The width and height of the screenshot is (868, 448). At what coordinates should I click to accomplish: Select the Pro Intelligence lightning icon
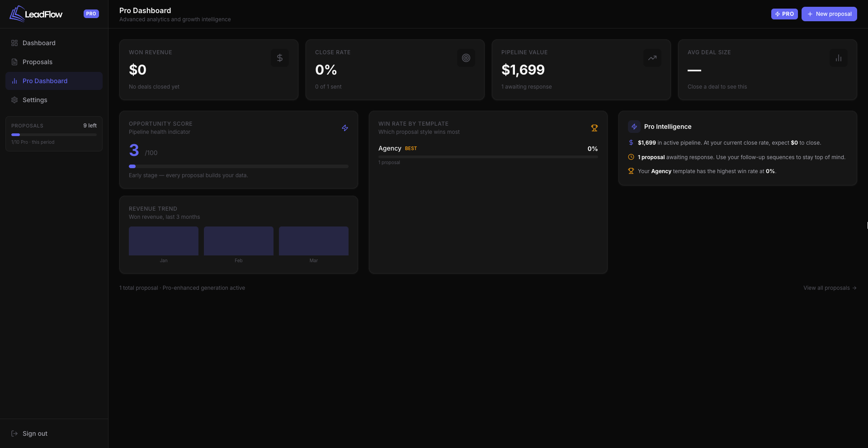point(633,126)
